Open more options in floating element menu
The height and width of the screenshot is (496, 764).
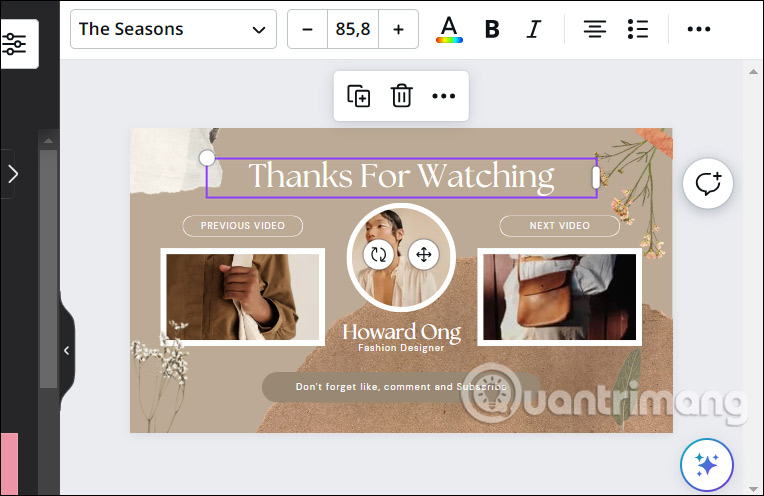click(443, 96)
